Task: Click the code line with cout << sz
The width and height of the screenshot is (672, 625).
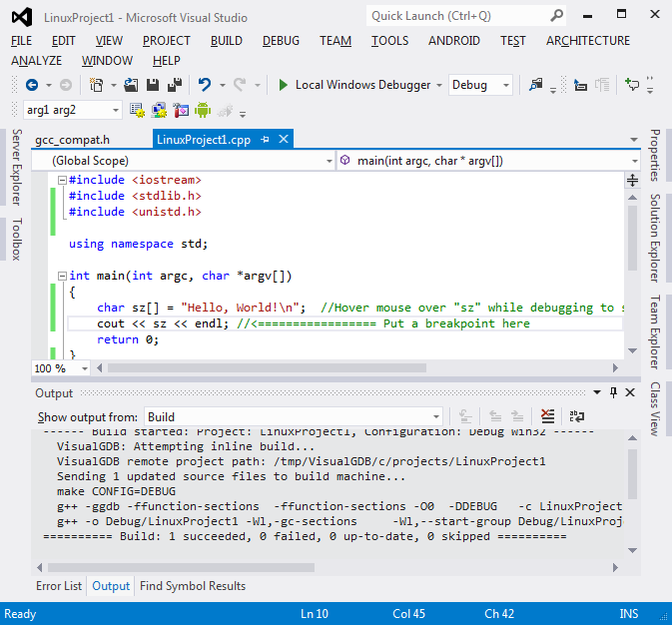Action: pyautogui.click(x=344, y=323)
